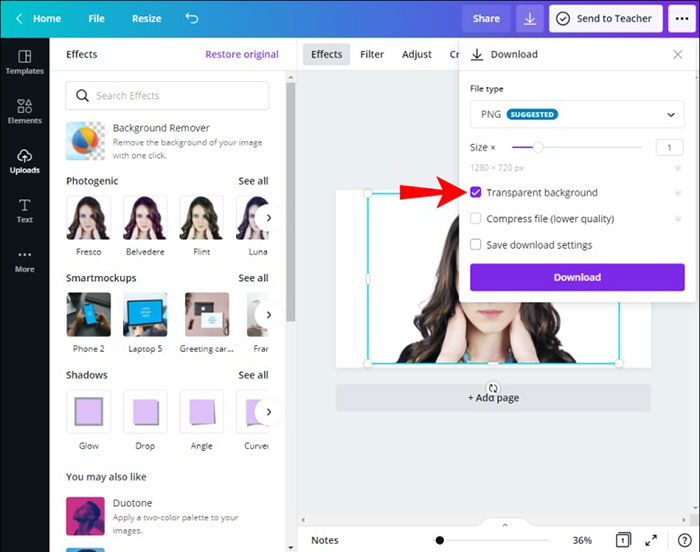Click the download icon in top bar
The width and height of the screenshot is (700, 552).
coord(529,18)
